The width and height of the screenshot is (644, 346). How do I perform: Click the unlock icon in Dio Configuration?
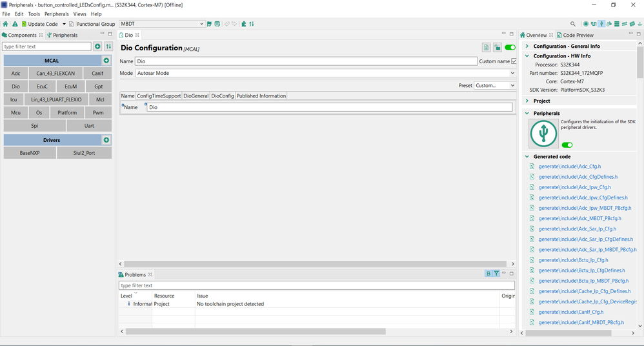pyautogui.click(x=498, y=48)
